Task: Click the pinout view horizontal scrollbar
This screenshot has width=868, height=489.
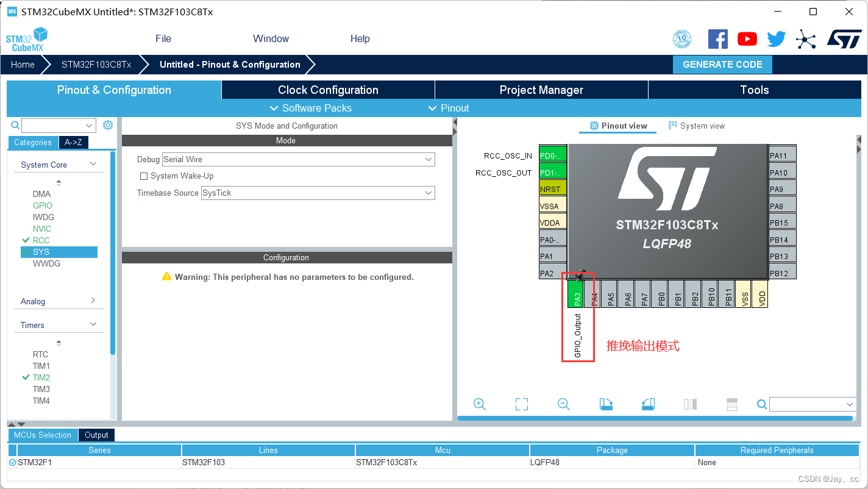Action: (655, 418)
